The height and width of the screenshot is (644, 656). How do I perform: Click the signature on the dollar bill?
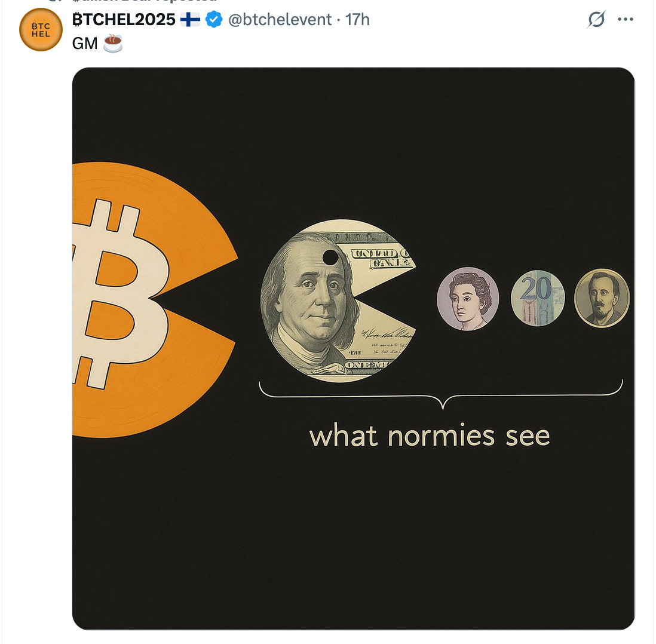(387, 333)
